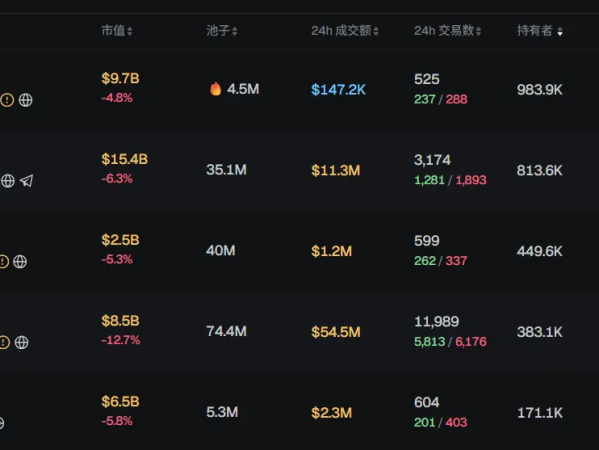Image resolution: width=599 pixels, height=450 pixels.
Task: Select the $15.4B market cap value
Action: tap(125, 159)
